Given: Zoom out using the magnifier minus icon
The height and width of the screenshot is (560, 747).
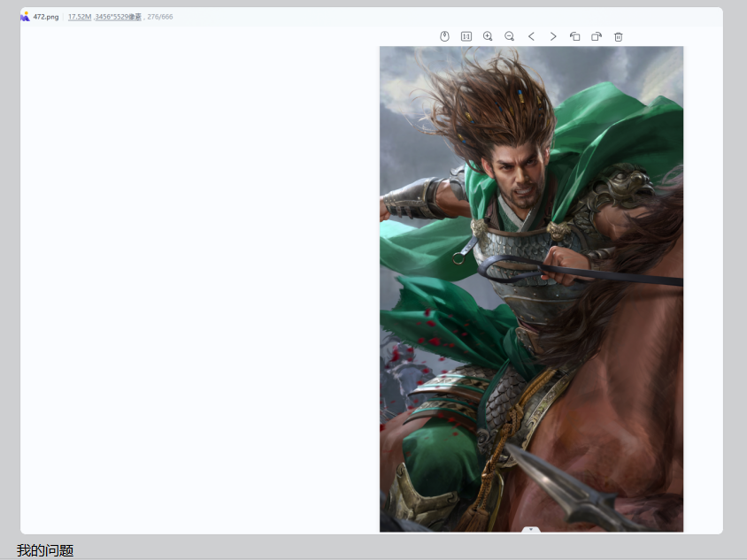Looking at the screenshot, I should pos(509,36).
